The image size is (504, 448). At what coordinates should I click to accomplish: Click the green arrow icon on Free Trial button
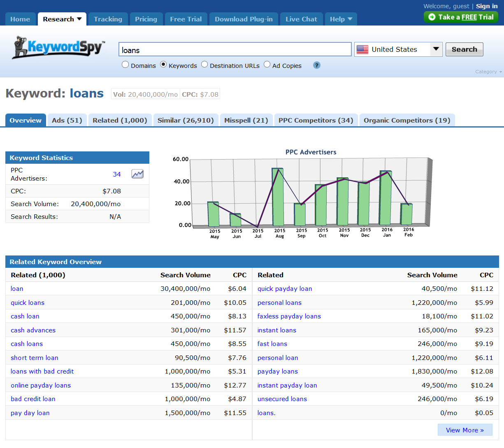click(432, 17)
